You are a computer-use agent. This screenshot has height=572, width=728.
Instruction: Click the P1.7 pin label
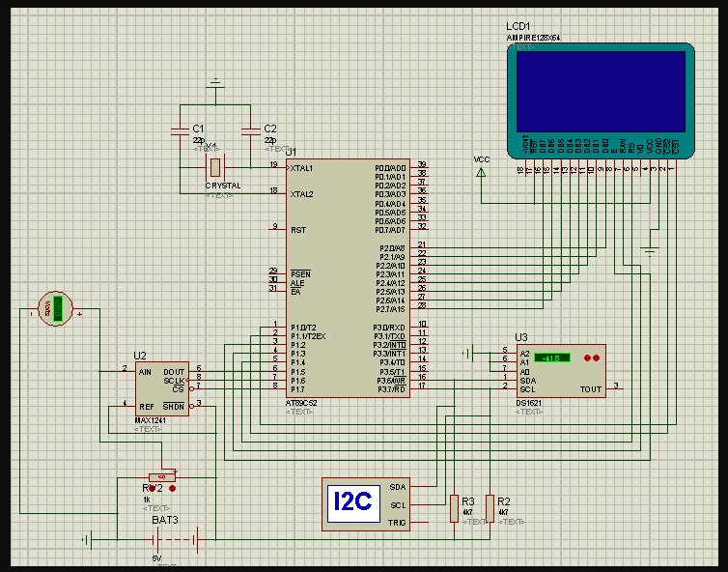point(297,389)
